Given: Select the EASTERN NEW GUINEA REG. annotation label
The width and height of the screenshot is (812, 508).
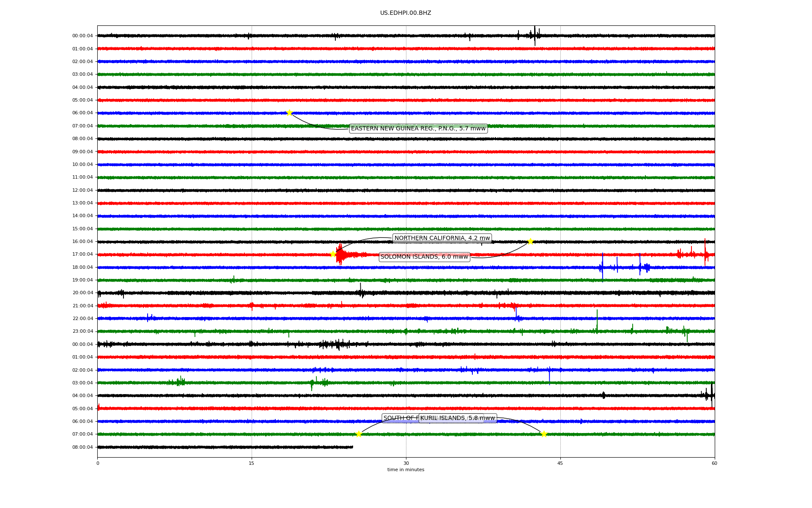Looking at the screenshot, I should 418,128.
